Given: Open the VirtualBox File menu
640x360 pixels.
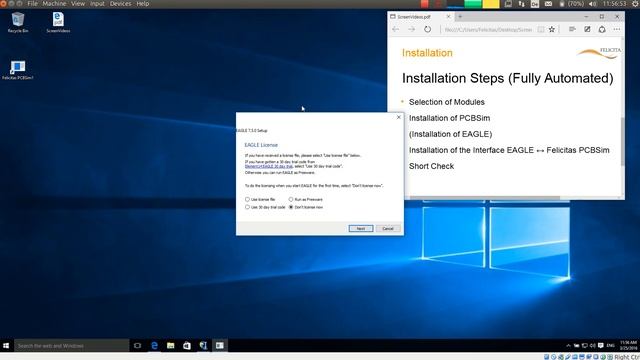Looking at the screenshot, I should (32, 4).
